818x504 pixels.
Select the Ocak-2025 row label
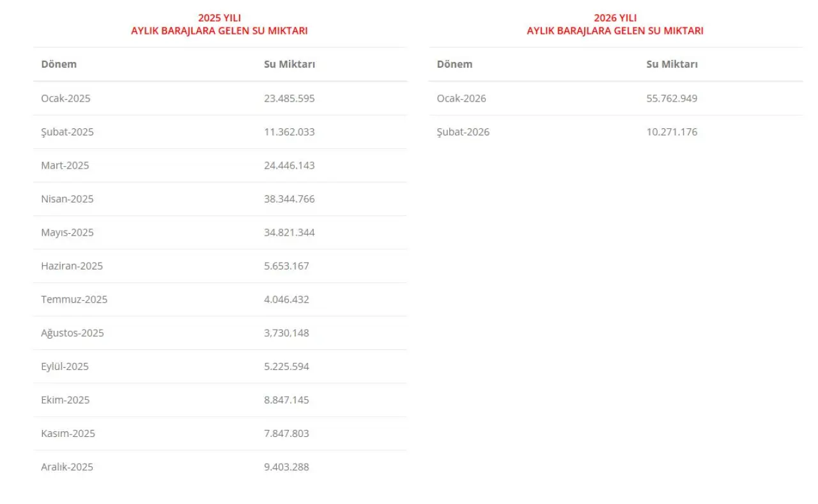click(66, 98)
